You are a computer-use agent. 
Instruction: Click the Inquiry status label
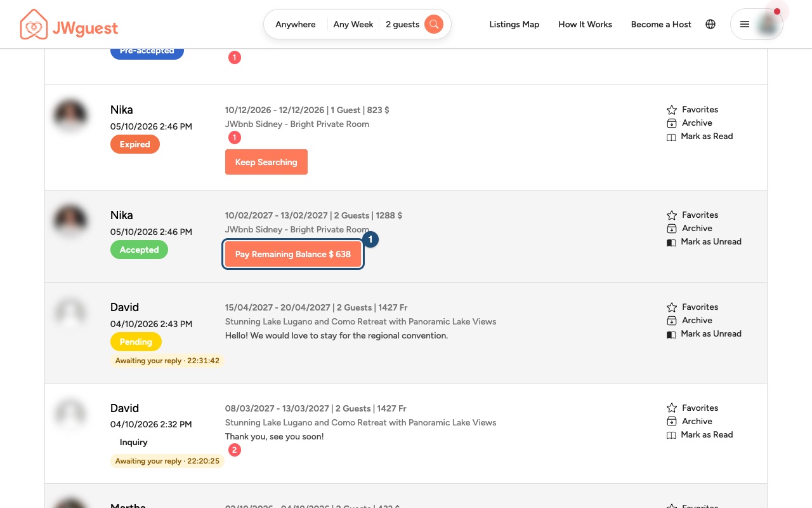tap(134, 442)
